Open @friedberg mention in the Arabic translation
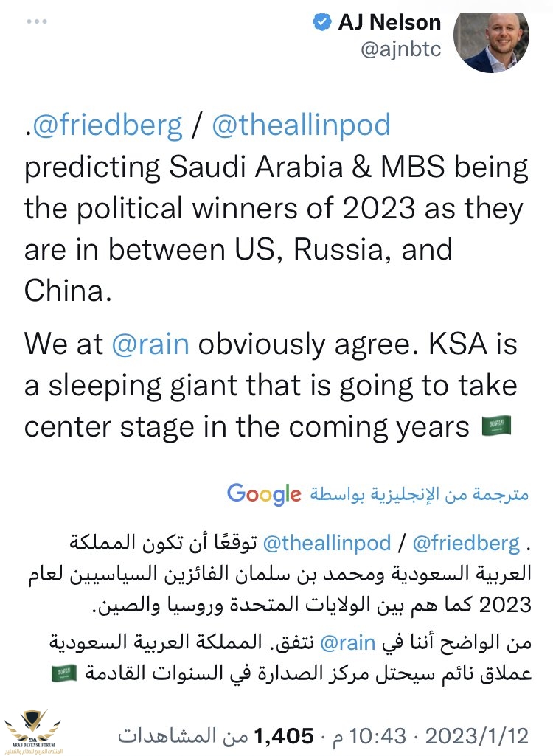553x756 pixels. point(466,544)
